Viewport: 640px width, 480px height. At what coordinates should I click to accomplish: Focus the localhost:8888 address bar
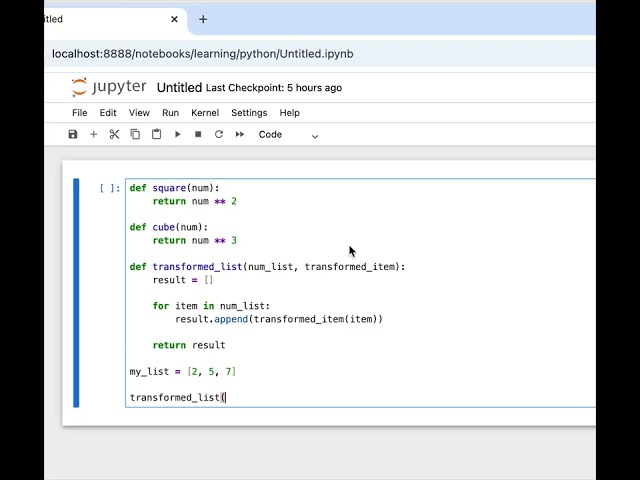pos(322,54)
